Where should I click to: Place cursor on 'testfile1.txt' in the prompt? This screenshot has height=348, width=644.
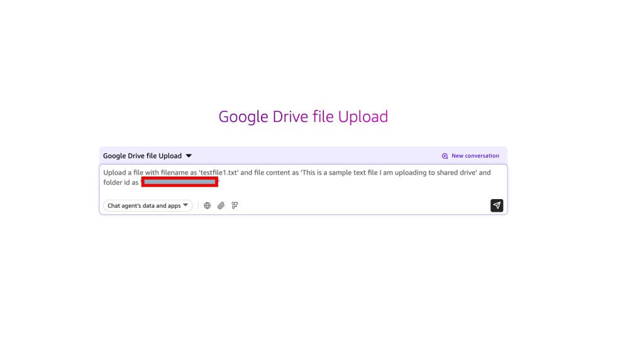(x=218, y=172)
